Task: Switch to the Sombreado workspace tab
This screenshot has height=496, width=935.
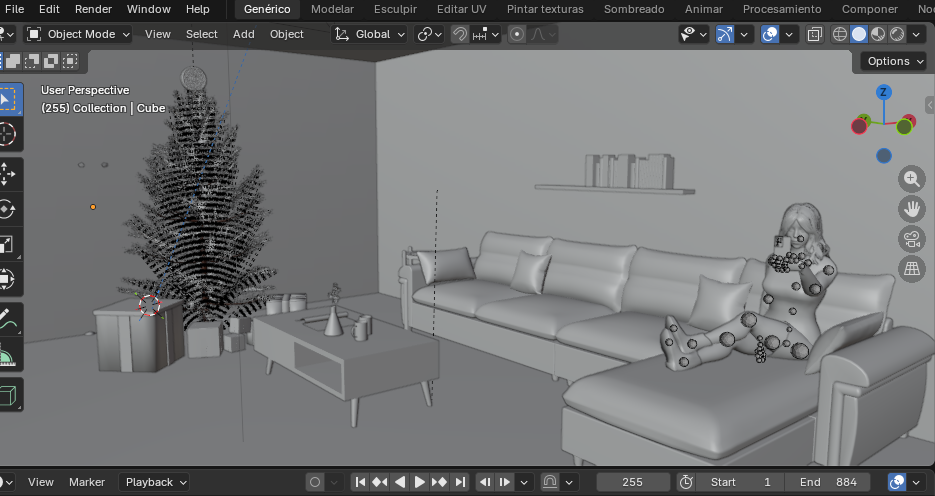Action: 634,9
